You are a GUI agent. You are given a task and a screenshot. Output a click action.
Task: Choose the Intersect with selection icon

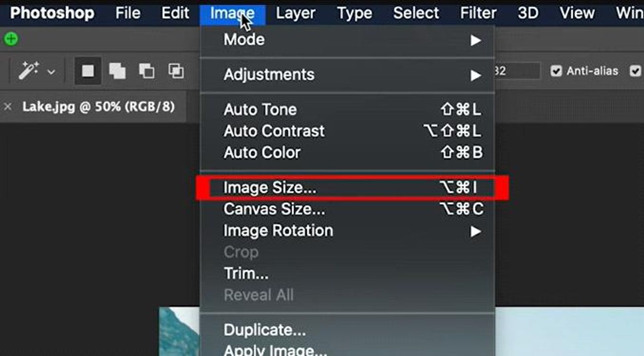pos(176,71)
